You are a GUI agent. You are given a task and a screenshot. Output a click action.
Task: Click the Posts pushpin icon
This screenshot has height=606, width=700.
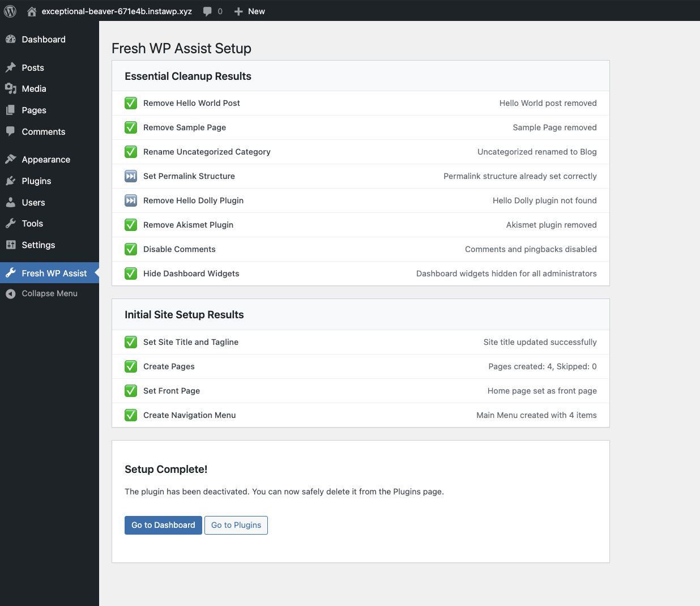click(11, 67)
